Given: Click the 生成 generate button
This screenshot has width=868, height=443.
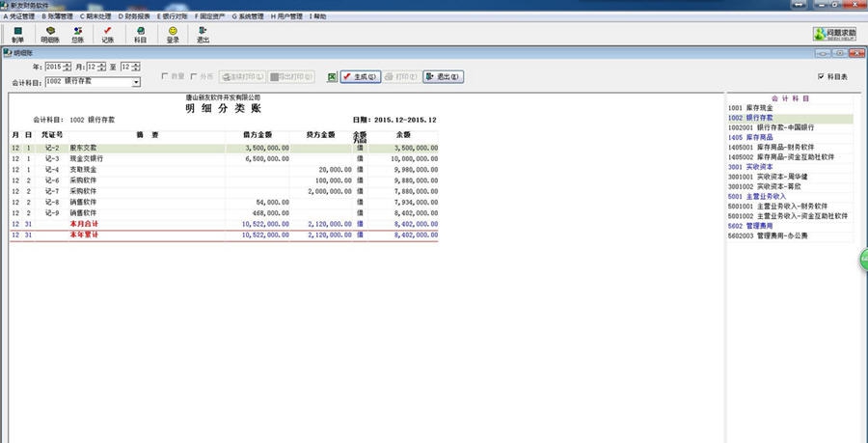Looking at the screenshot, I should (361, 77).
